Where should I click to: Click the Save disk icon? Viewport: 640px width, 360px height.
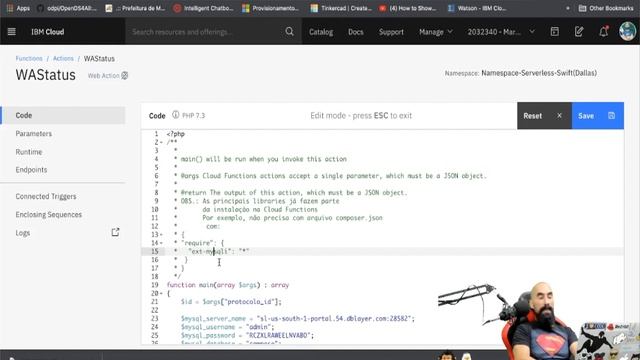[611, 116]
